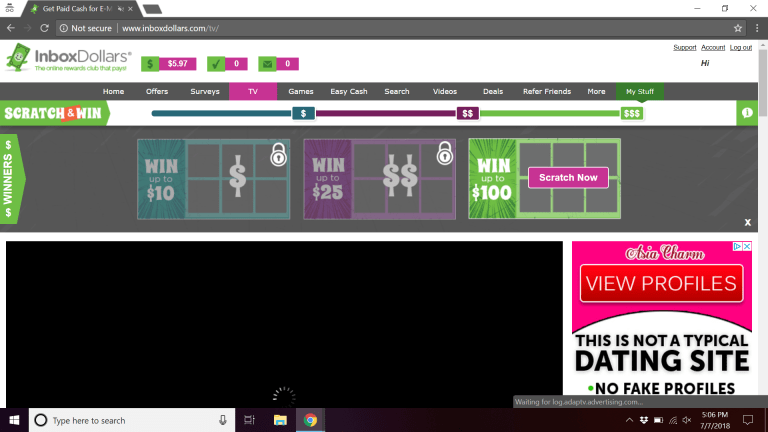The height and width of the screenshot is (432, 768).
Task: Click the $$ marker on the progress bar
Action: tap(467, 113)
